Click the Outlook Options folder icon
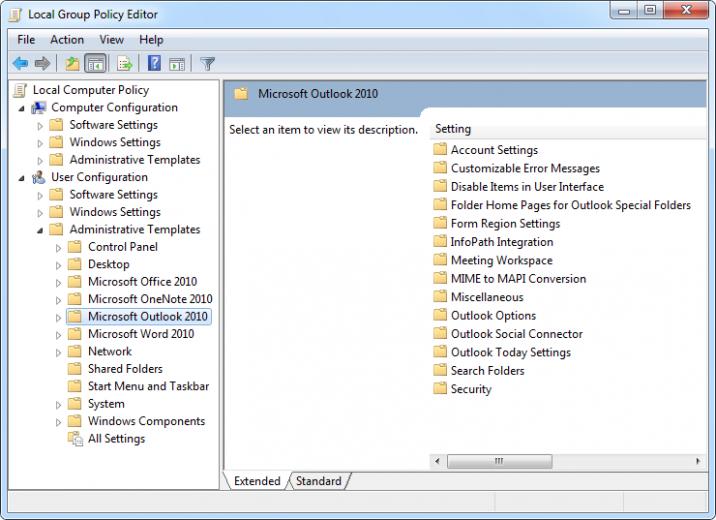 tap(440, 315)
